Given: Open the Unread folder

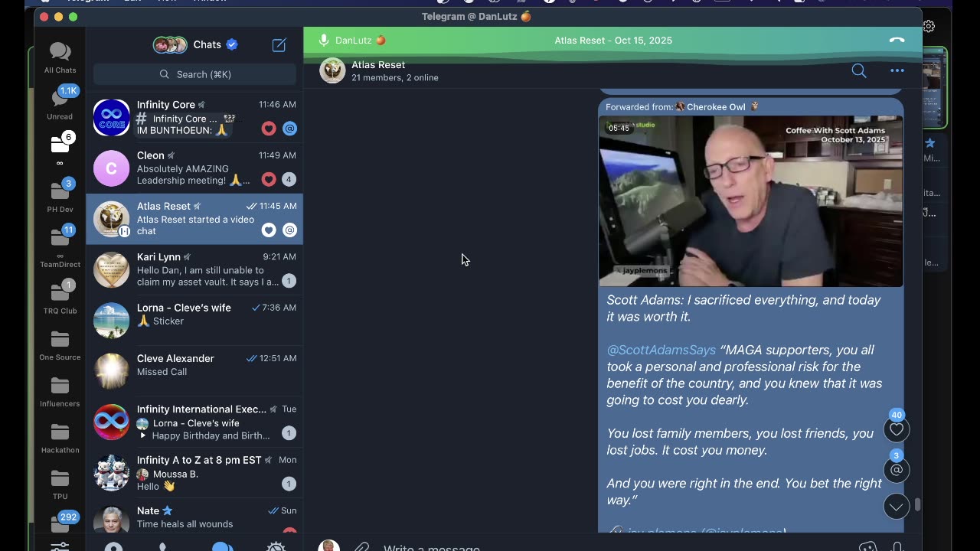Looking at the screenshot, I should click(60, 103).
